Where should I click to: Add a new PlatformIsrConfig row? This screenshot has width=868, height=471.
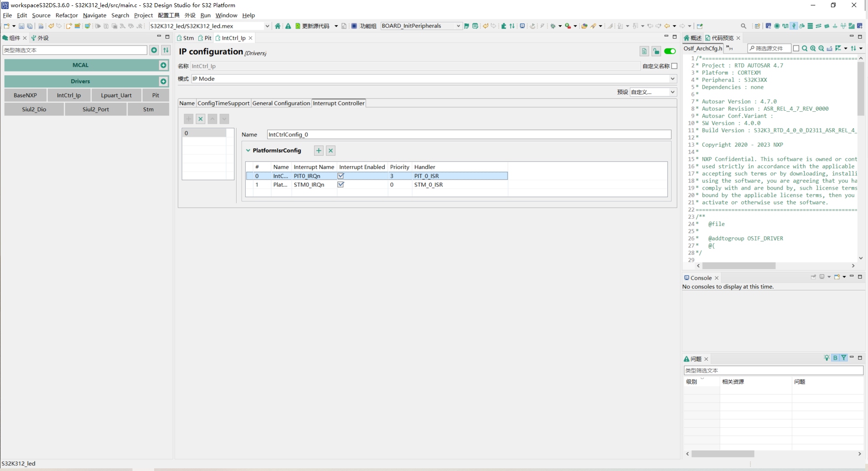tap(318, 150)
